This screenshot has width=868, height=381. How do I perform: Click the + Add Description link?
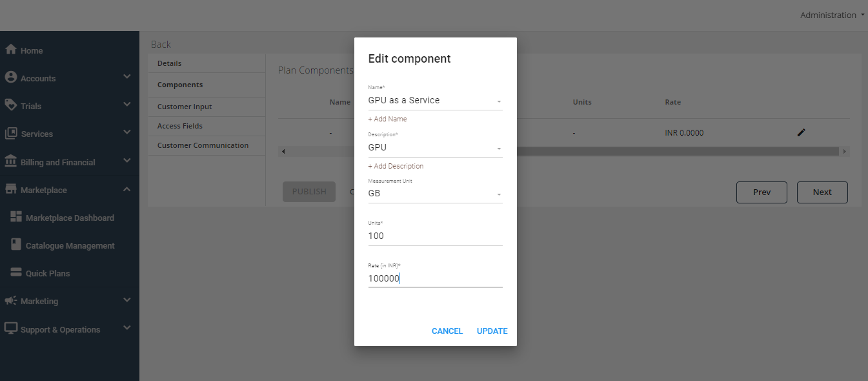click(395, 166)
